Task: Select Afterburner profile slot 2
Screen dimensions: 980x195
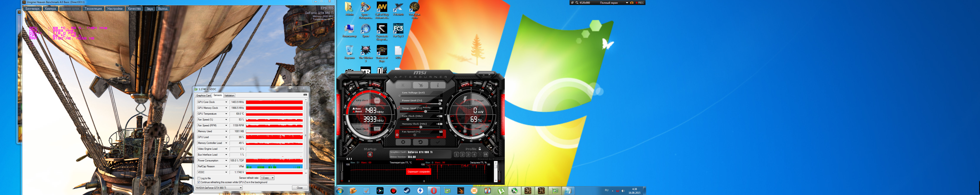Action: coord(462,154)
